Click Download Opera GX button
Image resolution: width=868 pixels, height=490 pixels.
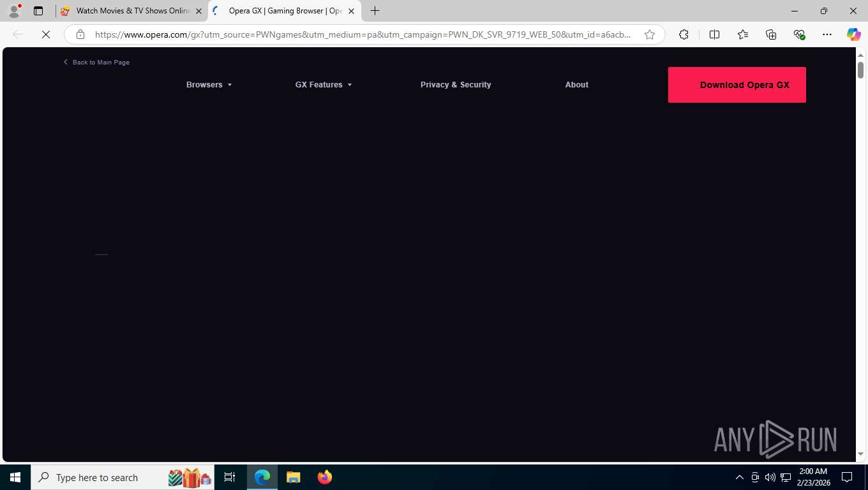[x=737, y=85]
